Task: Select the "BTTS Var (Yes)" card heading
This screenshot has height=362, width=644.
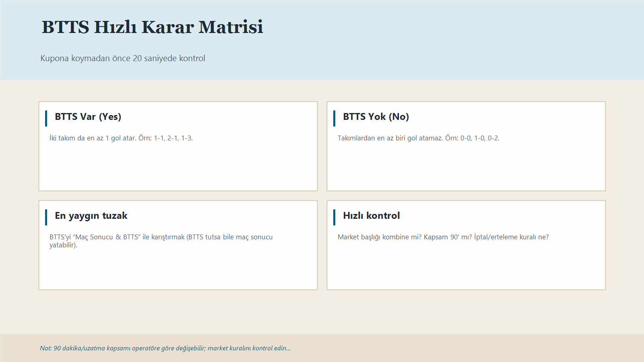Action: click(x=88, y=117)
